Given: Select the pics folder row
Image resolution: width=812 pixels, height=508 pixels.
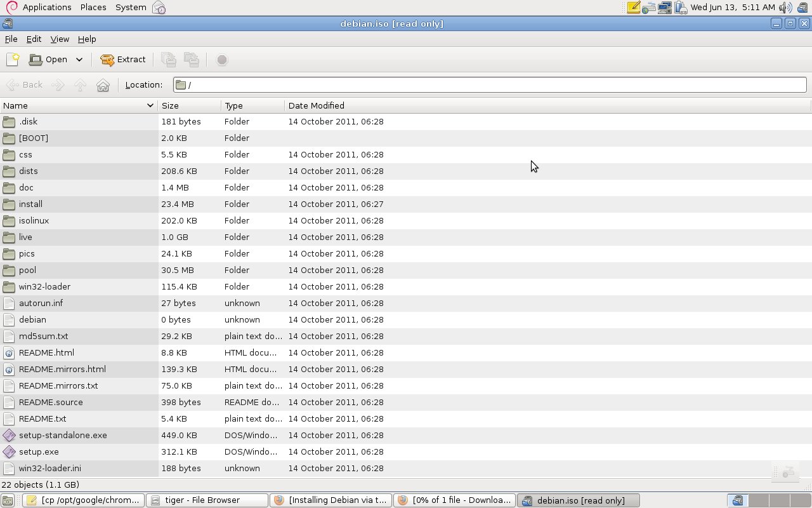Looking at the screenshot, I should coord(406,253).
